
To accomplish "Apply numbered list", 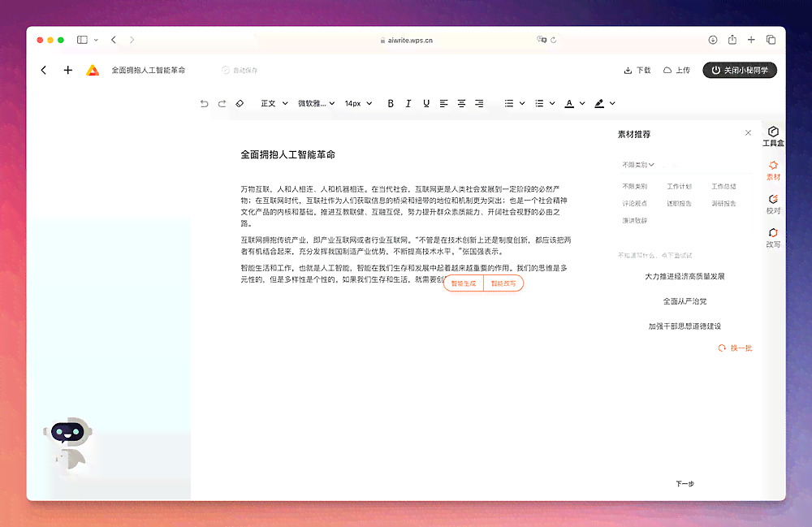I will pos(539,104).
